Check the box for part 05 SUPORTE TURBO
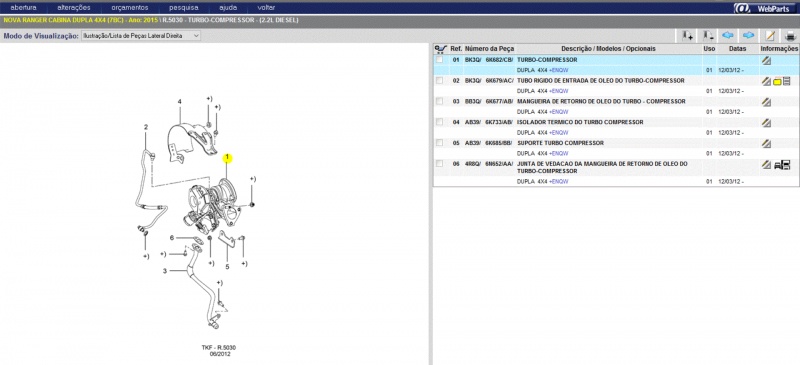800x365 pixels. pos(439,143)
